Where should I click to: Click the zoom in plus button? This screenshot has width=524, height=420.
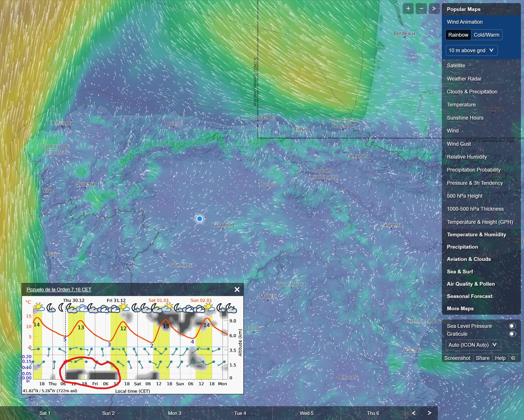(x=408, y=9)
